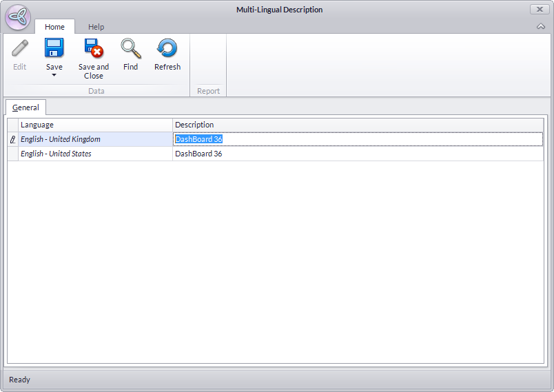Viewport: 554px width, 392px height.
Task: Click the United States DashBoard 36 description
Action: click(358, 154)
